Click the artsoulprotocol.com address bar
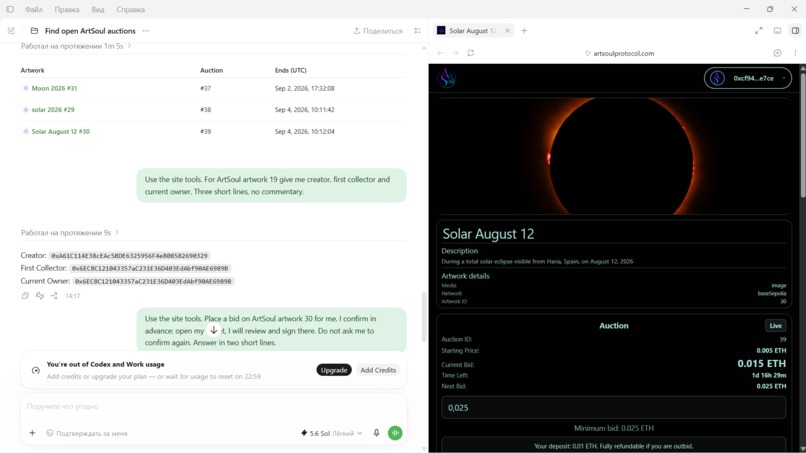Image resolution: width=806 pixels, height=453 pixels. click(619, 53)
